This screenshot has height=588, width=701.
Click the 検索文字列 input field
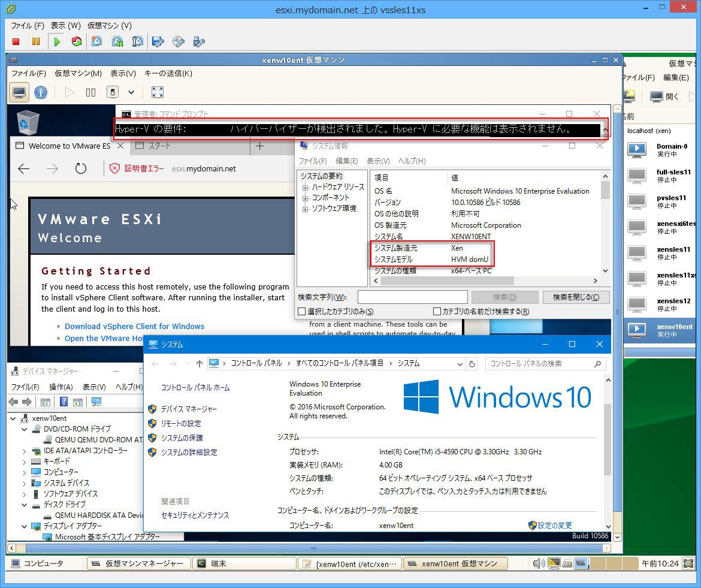[413, 297]
